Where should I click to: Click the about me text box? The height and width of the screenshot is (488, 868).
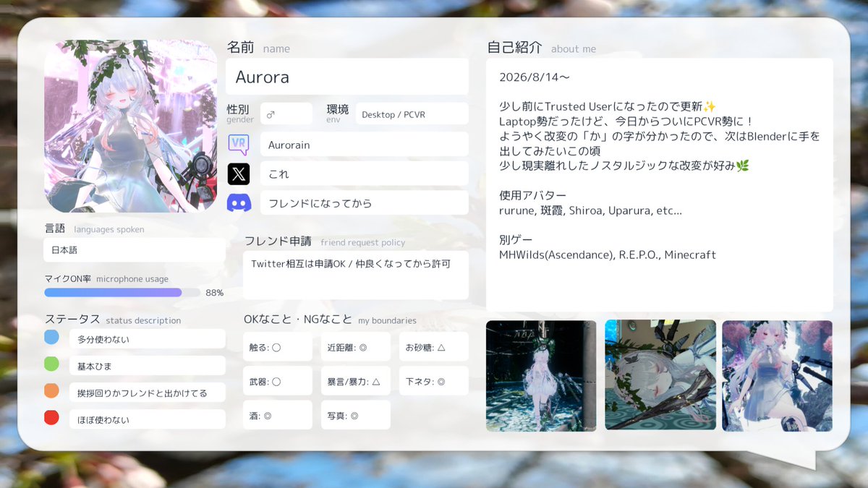(660, 185)
